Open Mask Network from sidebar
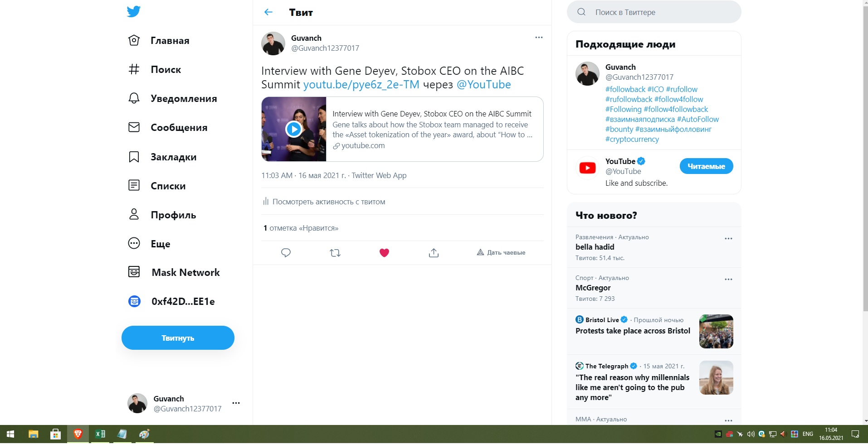The width and height of the screenshot is (868, 444). coord(175,272)
